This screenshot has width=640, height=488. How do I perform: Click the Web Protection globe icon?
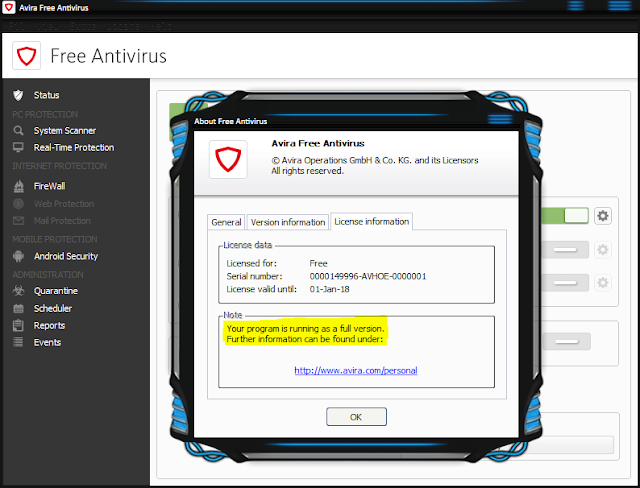(x=18, y=204)
